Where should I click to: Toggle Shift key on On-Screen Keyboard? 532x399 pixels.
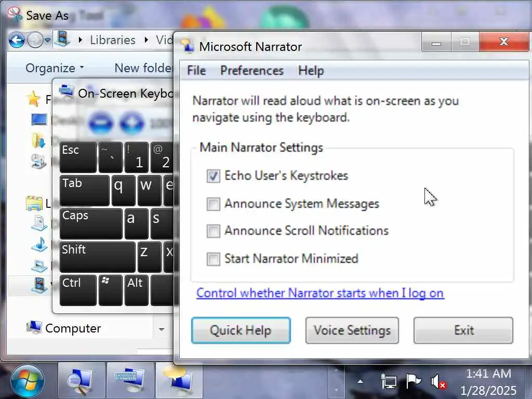coord(98,257)
